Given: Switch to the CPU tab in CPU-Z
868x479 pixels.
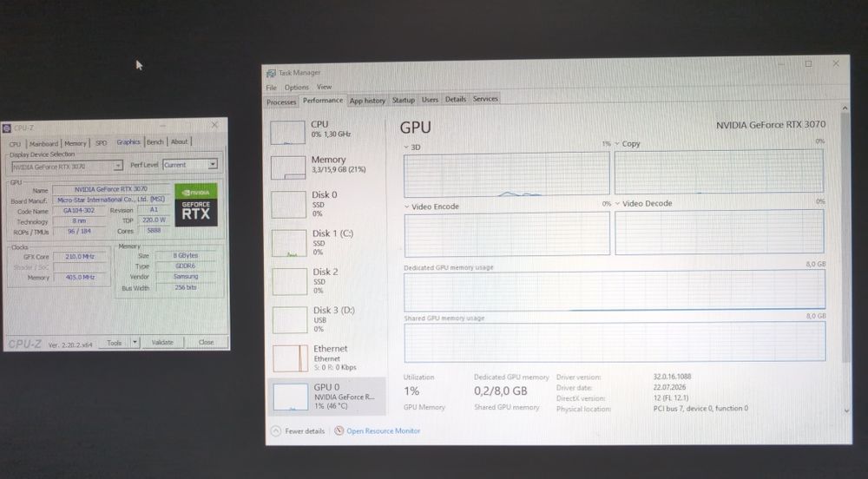Looking at the screenshot, I should (15, 144).
